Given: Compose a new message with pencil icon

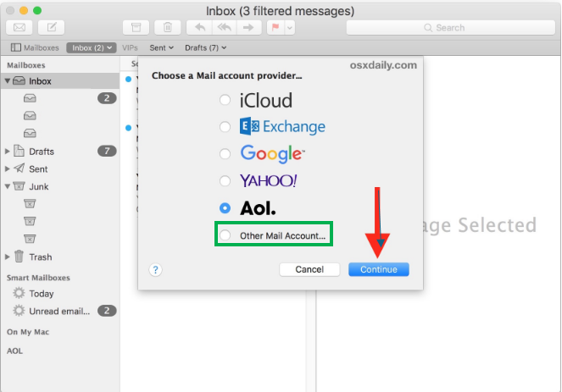Looking at the screenshot, I should click(51, 27).
